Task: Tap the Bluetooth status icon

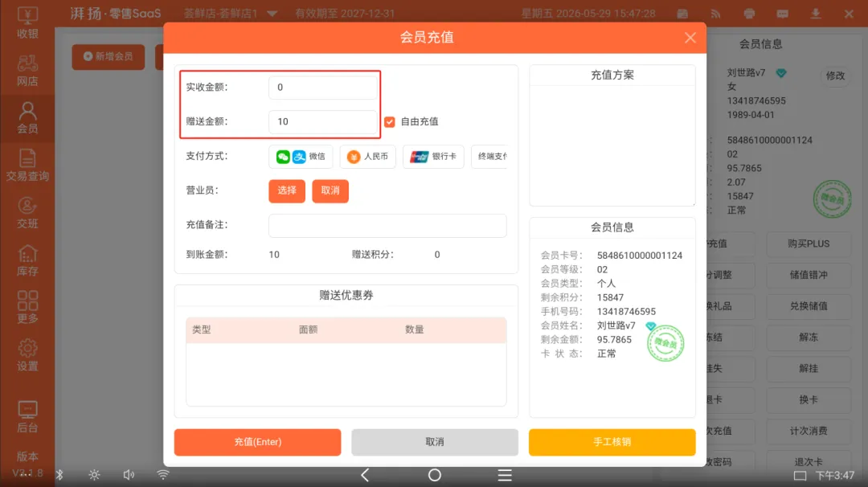Action: 59,476
